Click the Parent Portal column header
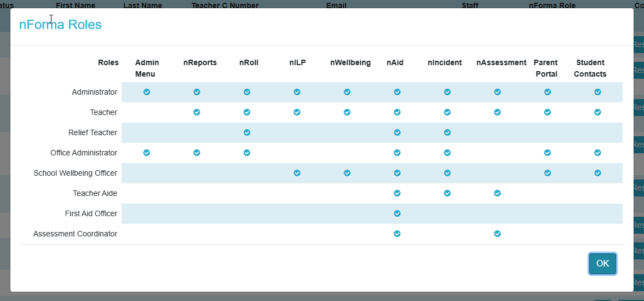The width and height of the screenshot is (644, 301). click(x=547, y=68)
